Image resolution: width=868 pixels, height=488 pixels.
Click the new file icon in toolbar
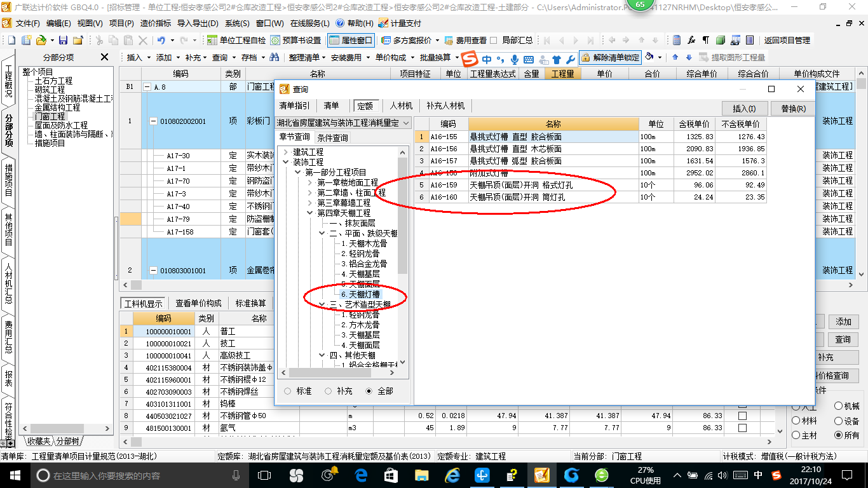coord(11,40)
